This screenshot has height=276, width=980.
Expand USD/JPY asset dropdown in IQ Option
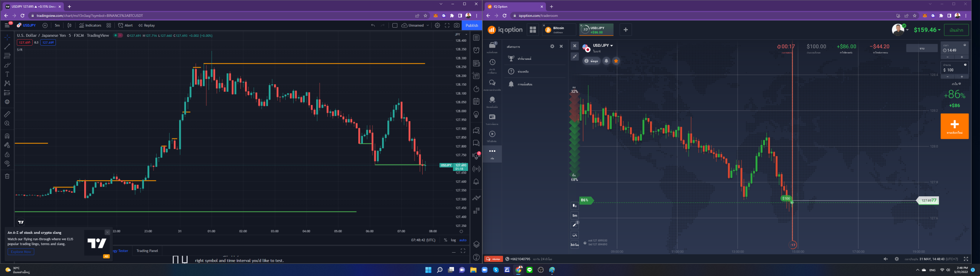[611, 46]
